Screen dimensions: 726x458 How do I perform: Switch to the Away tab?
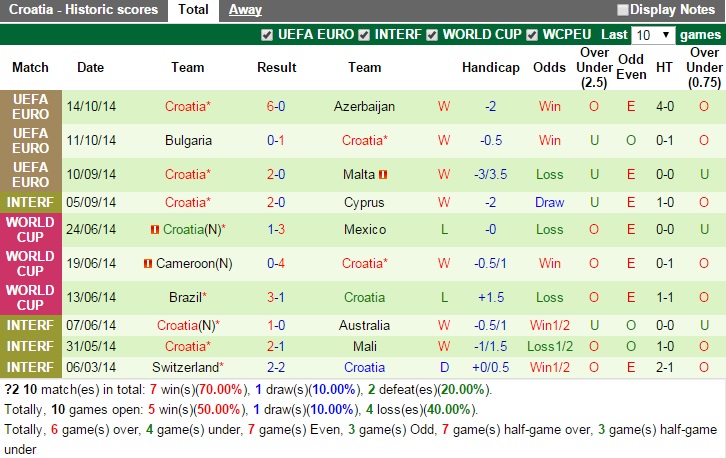coord(245,10)
